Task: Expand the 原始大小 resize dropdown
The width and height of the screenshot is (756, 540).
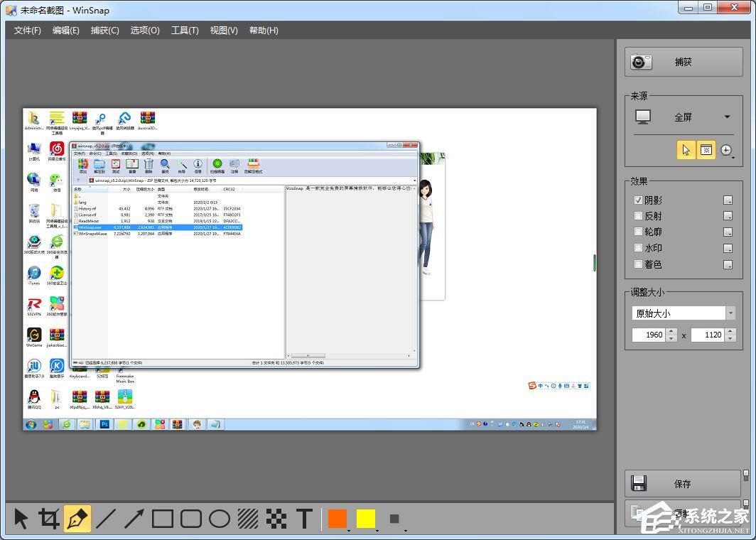Action: tap(730, 313)
